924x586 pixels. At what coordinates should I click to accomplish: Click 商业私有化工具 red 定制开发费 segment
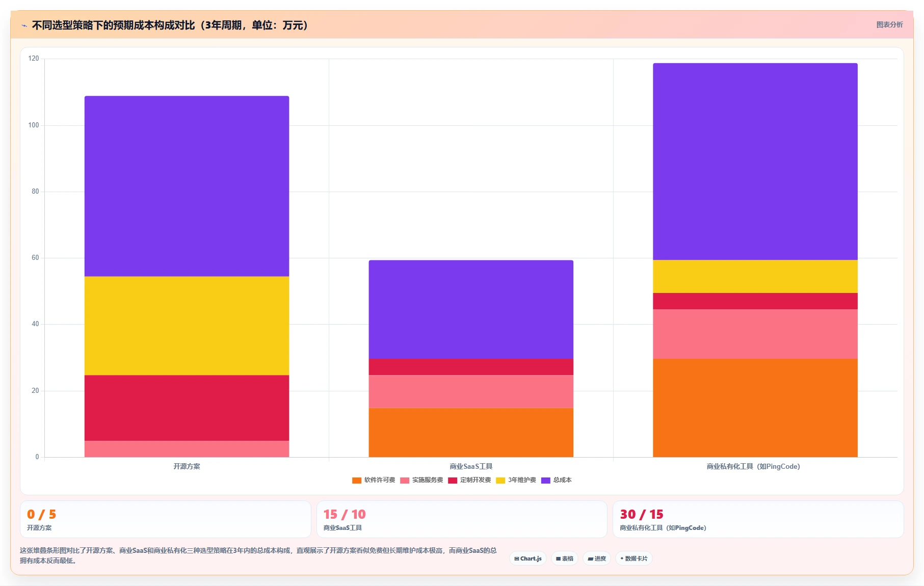click(755, 301)
